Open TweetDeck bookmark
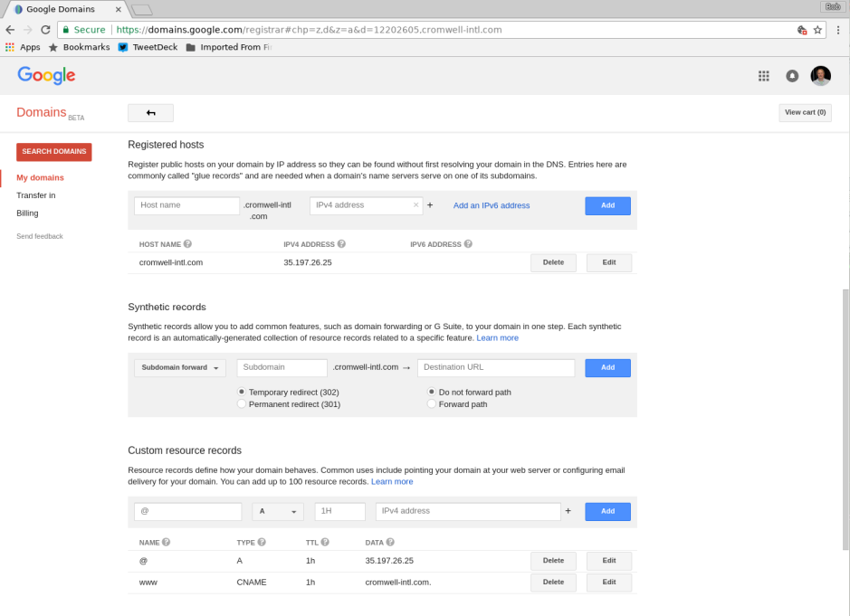This screenshot has width=850, height=616. [x=148, y=47]
